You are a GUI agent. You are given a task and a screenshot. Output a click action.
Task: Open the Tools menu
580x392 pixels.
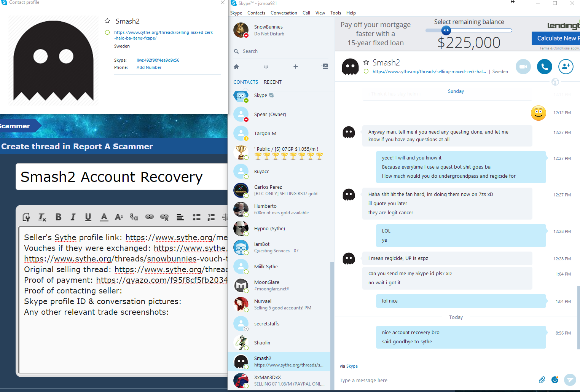coord(336,13)
